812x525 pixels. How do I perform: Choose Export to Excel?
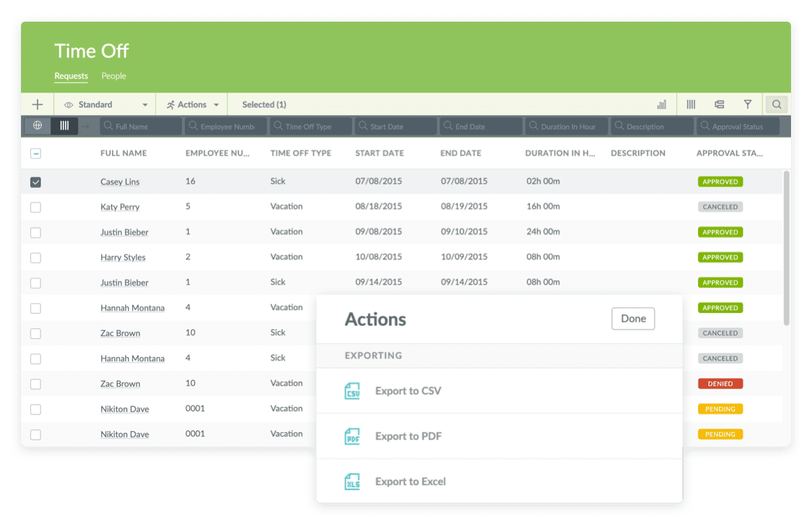(410, 481)
